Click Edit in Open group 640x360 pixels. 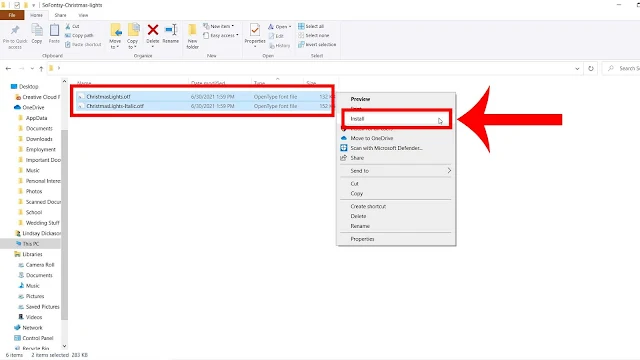pos(276,36)
